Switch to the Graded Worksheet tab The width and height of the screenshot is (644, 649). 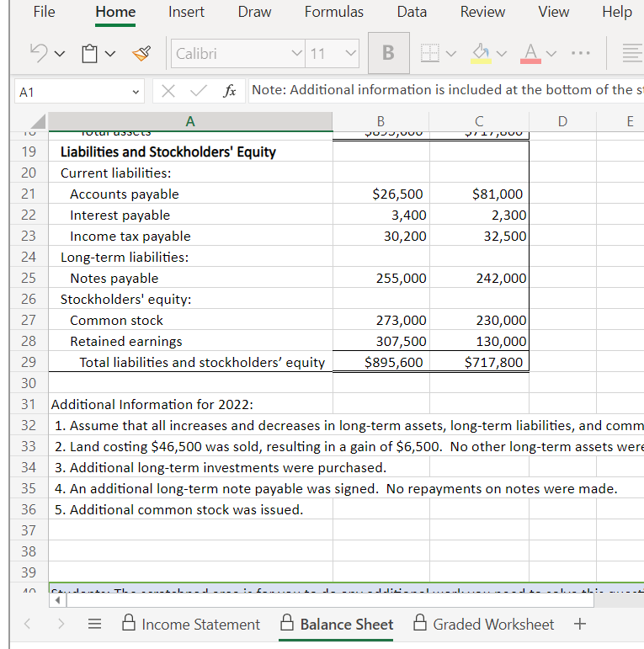point(483,624)
